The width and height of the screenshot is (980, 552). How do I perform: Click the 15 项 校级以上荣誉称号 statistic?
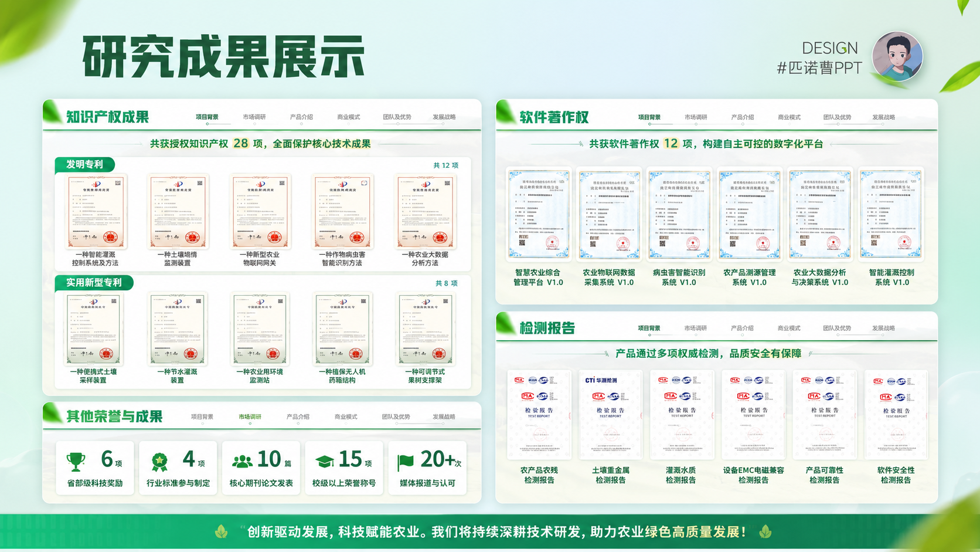click(x=355, y=459)
